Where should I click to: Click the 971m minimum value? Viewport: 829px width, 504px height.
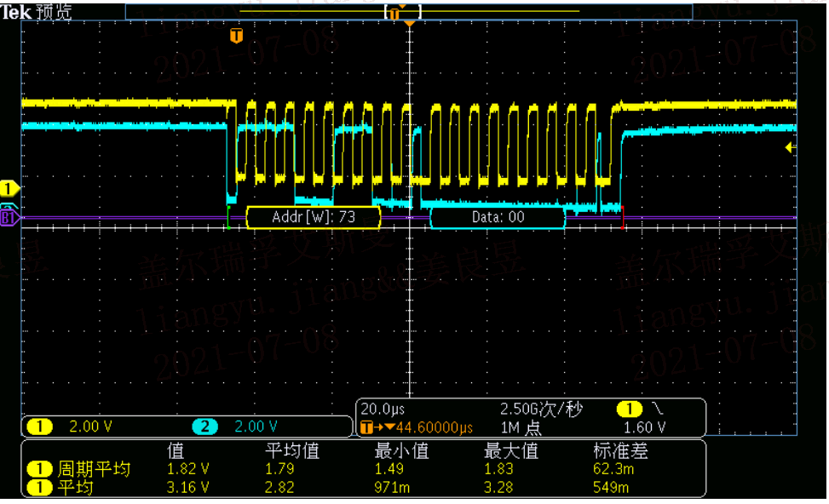coord(392,487)
